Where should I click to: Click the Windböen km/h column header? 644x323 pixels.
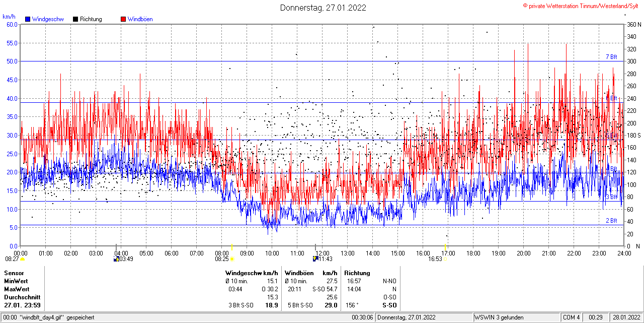(x=311, y=273)
